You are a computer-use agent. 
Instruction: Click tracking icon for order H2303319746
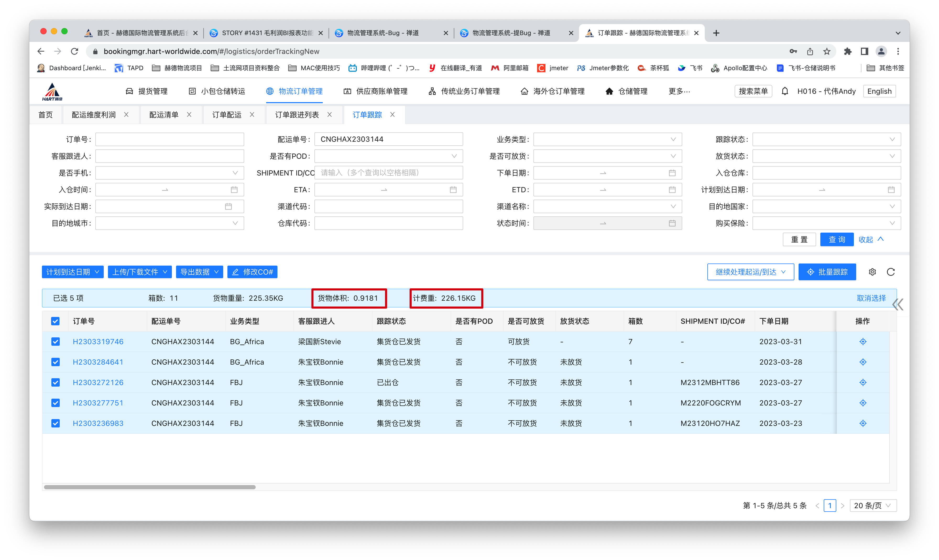[x=863, y=342]
